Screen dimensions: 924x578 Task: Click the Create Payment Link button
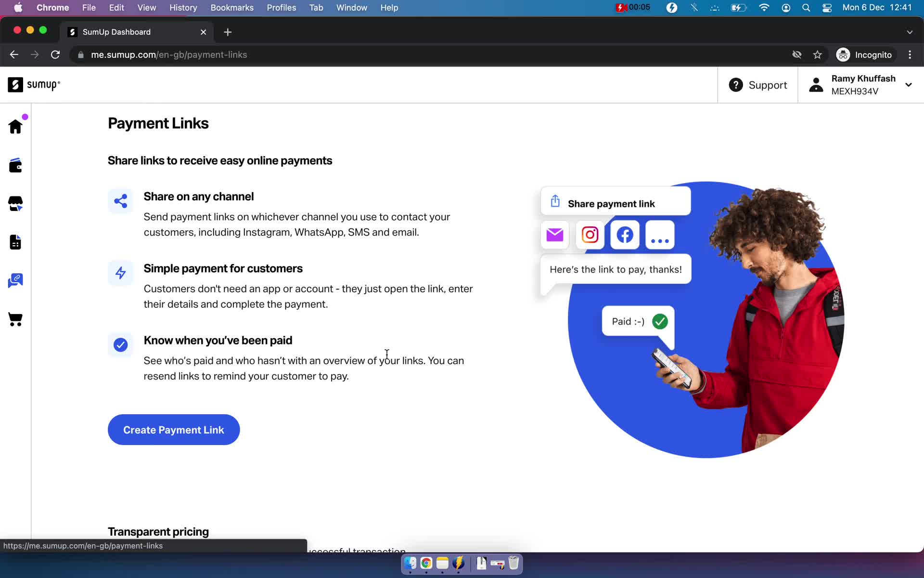click(174, 430)
